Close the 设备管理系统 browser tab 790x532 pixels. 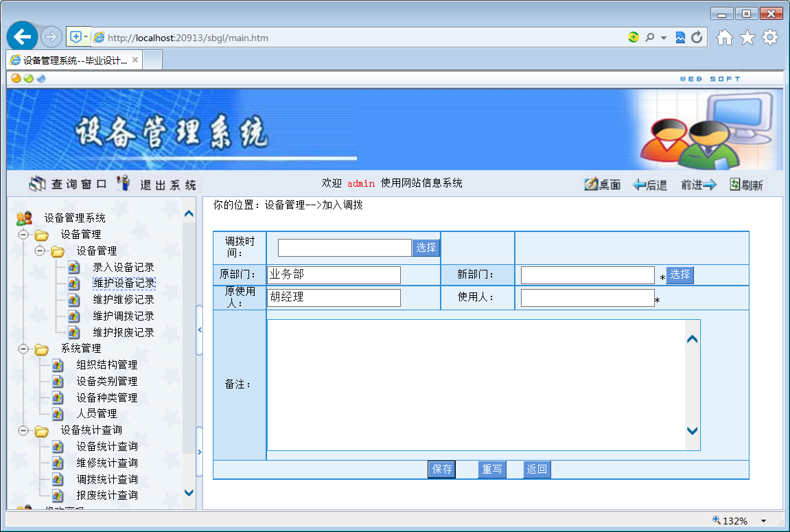tap(135, 60)
